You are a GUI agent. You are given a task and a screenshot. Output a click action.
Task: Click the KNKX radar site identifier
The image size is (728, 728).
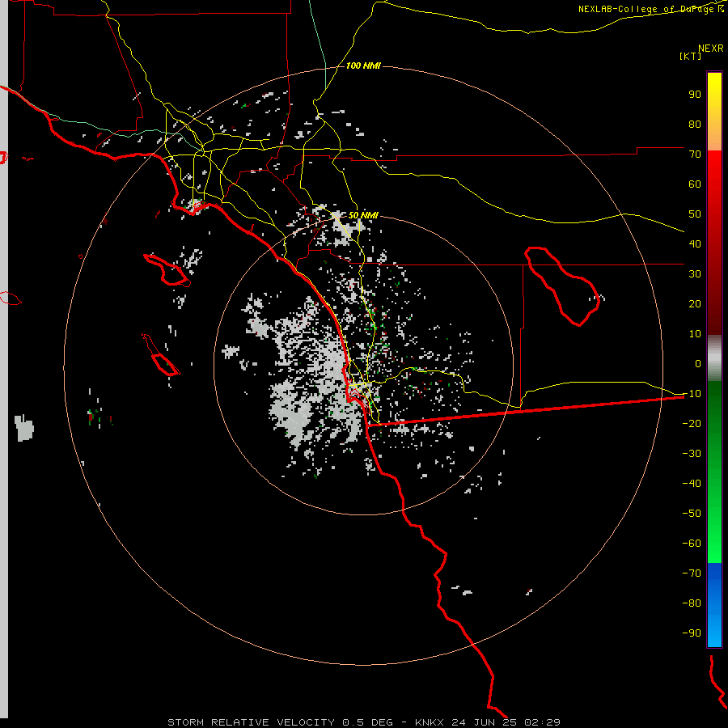click(429, 722)
